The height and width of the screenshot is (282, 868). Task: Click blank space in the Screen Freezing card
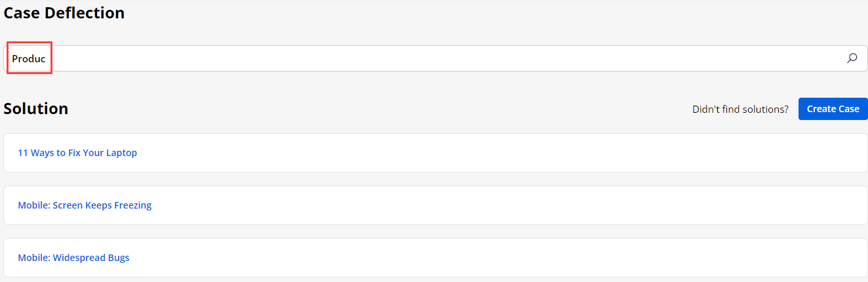(x=498, y=205)
